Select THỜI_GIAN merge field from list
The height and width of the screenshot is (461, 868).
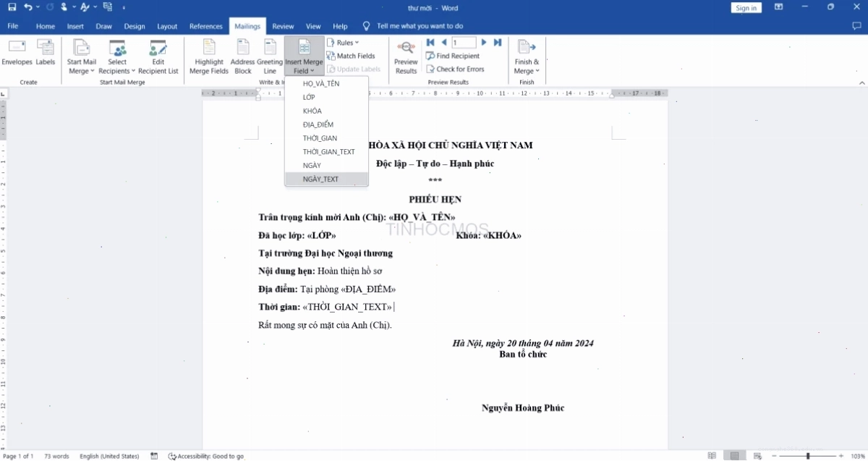[327, 138]
